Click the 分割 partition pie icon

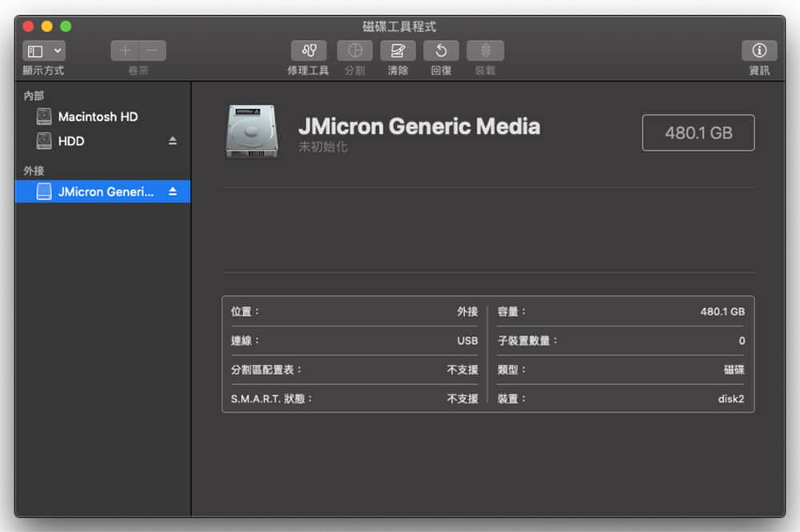point(355,50)
